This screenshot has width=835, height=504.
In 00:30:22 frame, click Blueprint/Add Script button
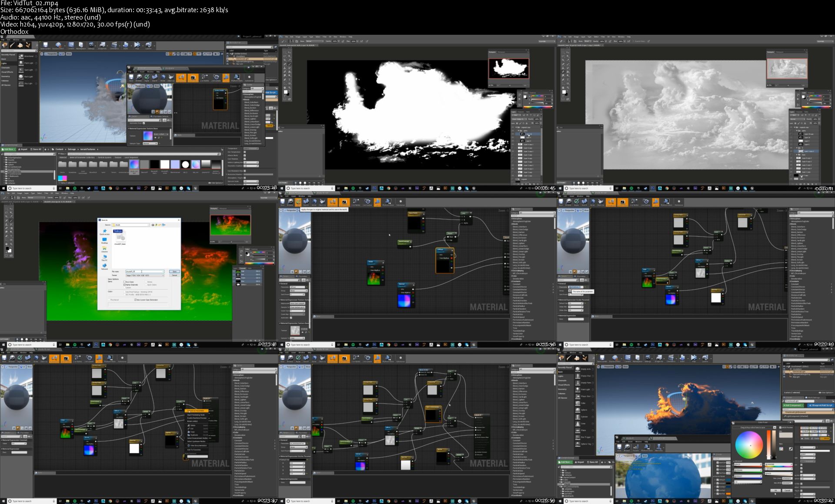821,405
